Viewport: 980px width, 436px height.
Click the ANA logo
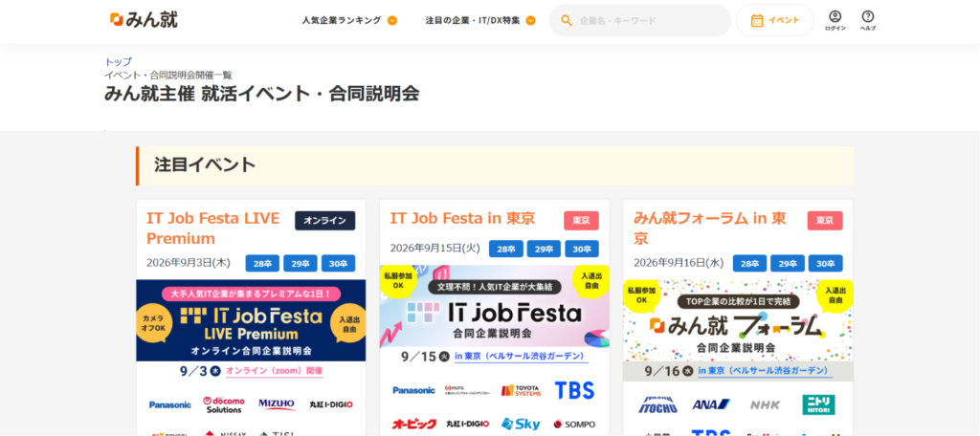711,404
